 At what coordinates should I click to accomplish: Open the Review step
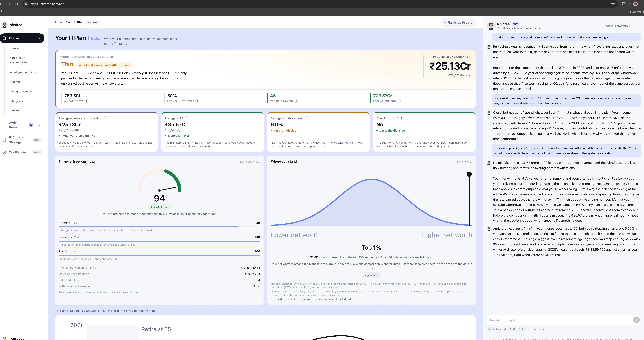[15, 111]
